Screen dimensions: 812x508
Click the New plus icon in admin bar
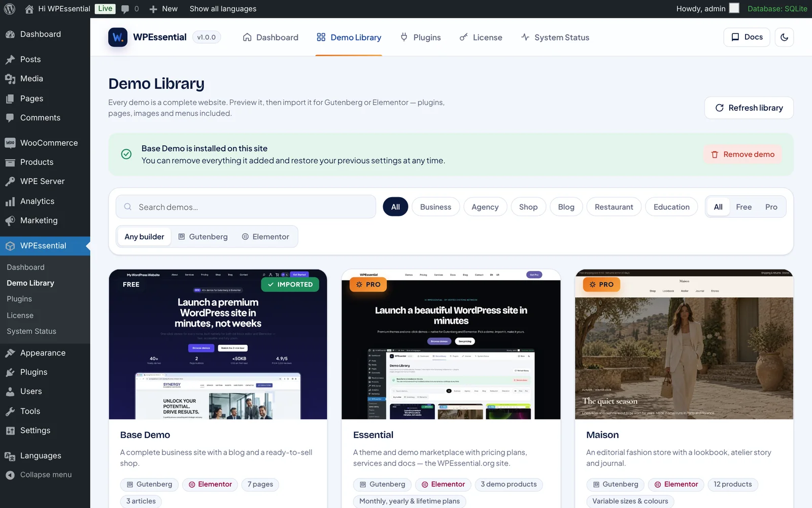[153, 9]
